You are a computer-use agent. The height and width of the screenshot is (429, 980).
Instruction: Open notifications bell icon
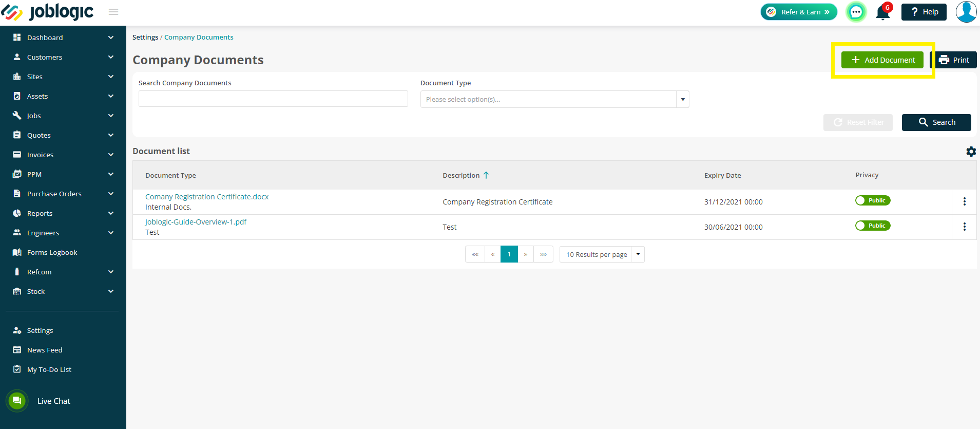[883, 12]
